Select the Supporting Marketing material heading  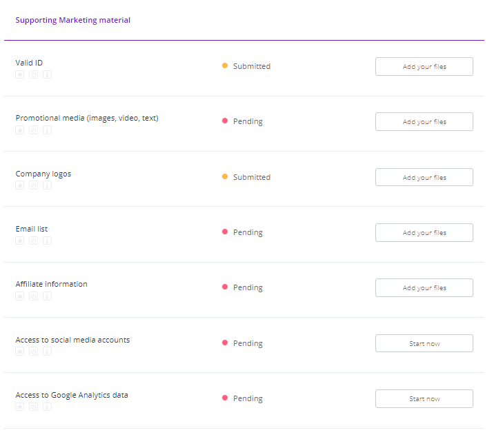72,21
